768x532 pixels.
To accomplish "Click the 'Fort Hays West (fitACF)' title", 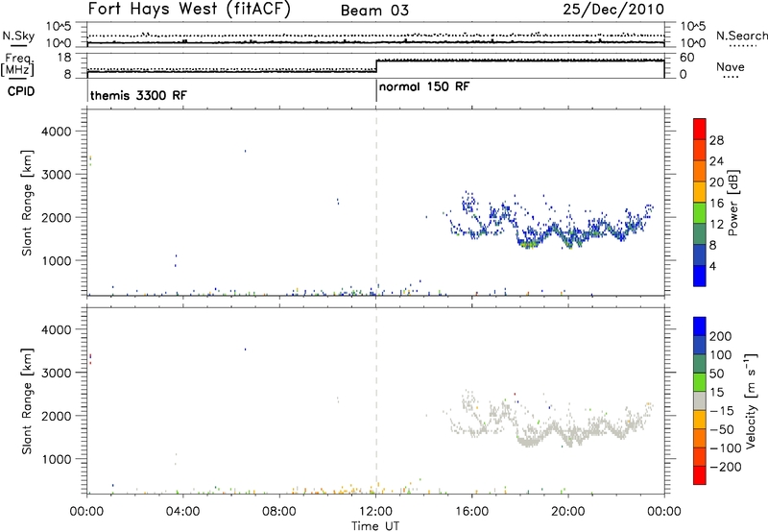I will 189,10.
